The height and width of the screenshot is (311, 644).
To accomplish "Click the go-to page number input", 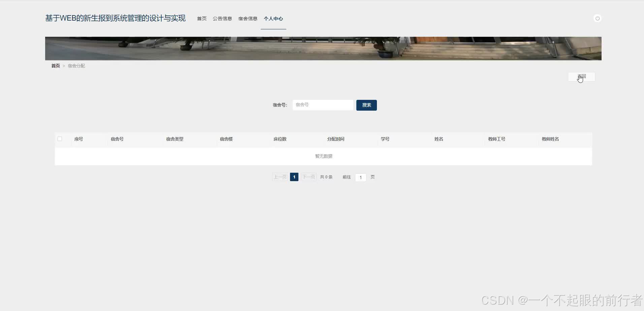I will (x=360, y=177).
